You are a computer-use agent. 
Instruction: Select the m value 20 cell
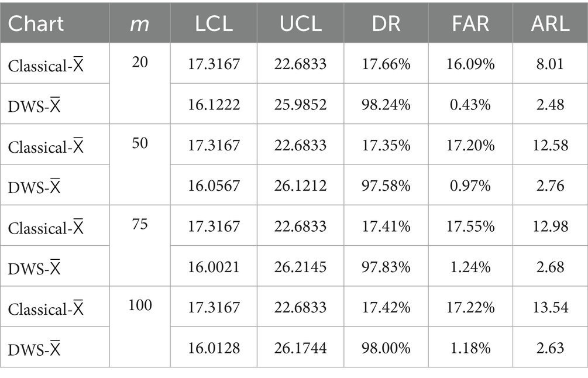[x=139, y=63]
